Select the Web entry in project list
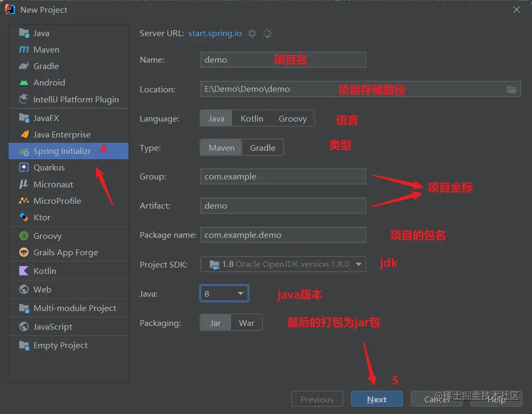The height and width of the screenshot is (414, 532). [x=68, y=289]
